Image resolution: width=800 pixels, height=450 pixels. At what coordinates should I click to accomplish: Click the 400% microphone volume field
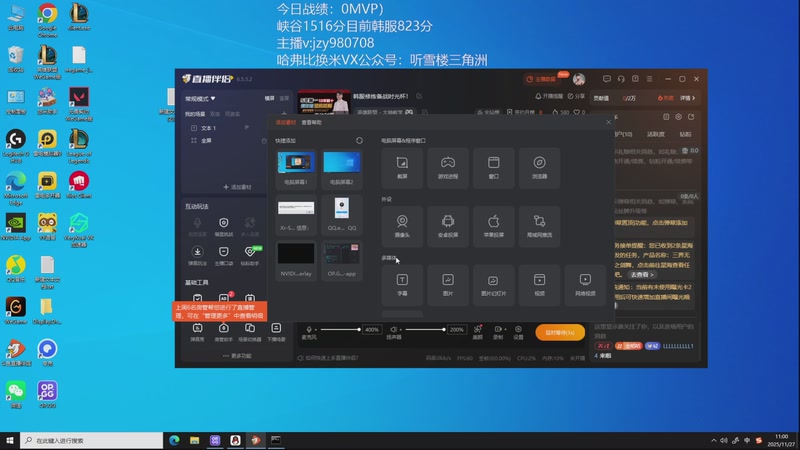372,330
